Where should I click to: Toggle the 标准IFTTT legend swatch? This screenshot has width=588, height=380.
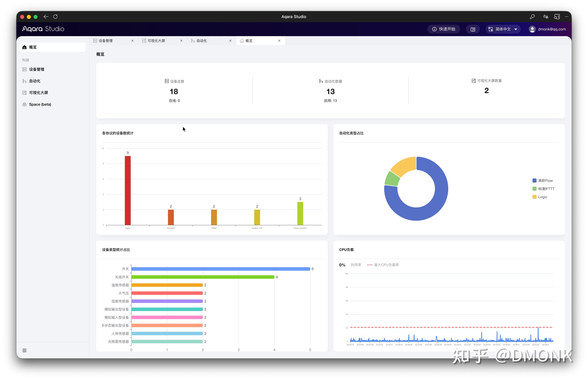(x=534, y=189)
